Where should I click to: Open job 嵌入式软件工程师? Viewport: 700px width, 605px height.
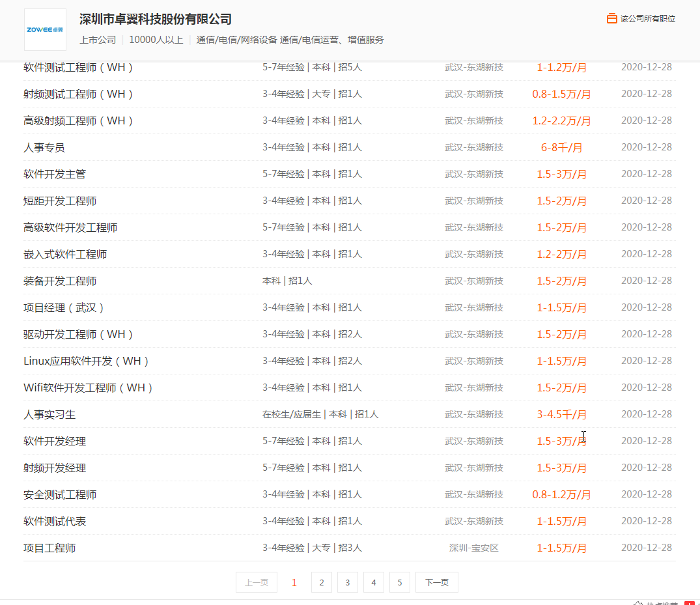coord(65,255)
